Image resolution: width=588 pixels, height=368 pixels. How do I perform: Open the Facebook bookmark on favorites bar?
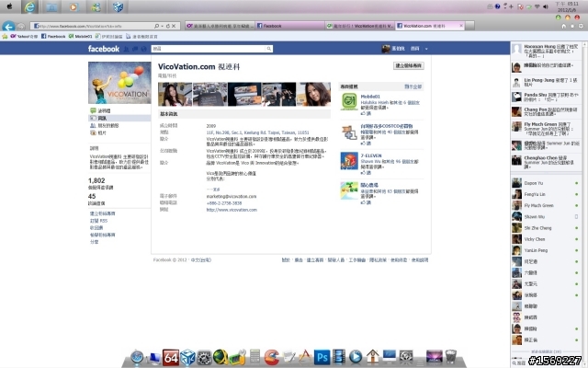(x=53, y=37)
